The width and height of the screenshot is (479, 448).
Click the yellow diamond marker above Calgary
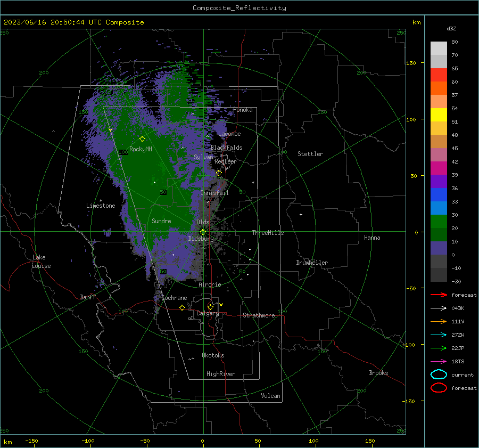tap(210, 307)
